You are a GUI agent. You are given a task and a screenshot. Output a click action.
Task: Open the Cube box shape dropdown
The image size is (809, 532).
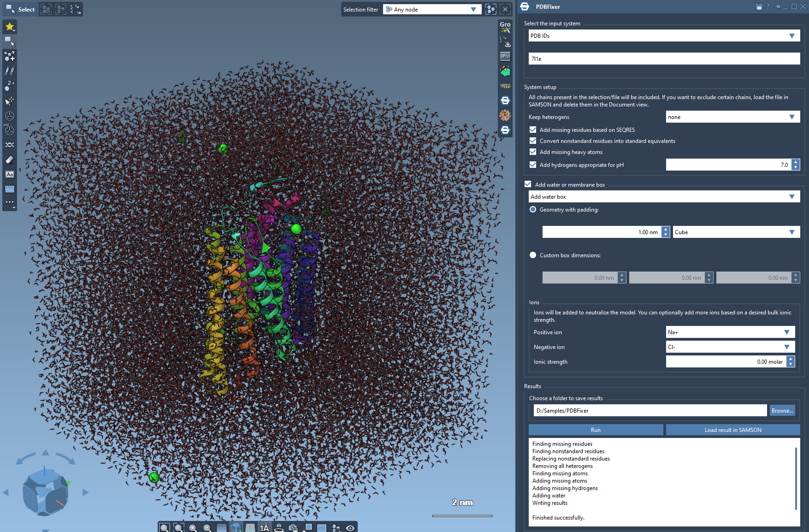(736, 232)
